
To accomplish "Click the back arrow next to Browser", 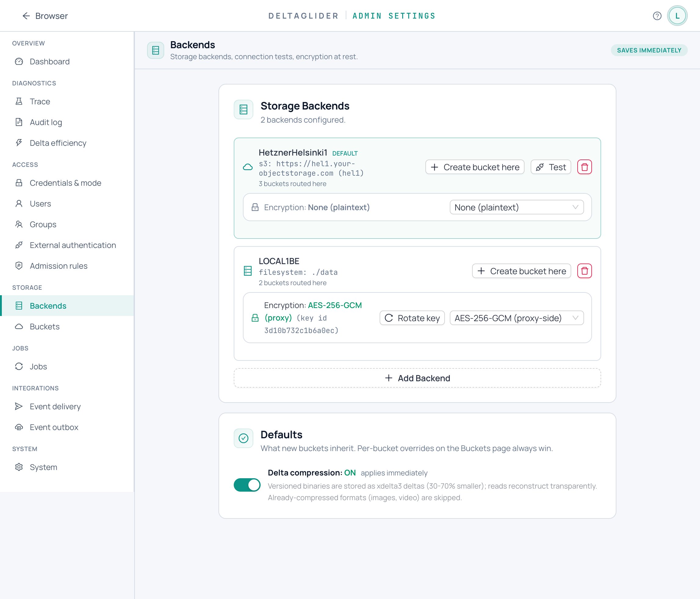I will pos(26,16).
